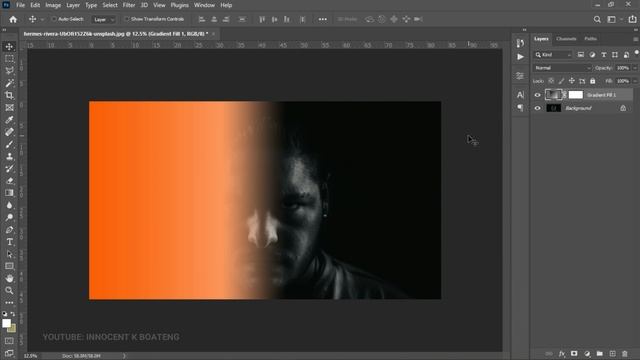Hide the Gradient Fill 1 layer
Screen dimensions: 640x360
coord(537,95)
